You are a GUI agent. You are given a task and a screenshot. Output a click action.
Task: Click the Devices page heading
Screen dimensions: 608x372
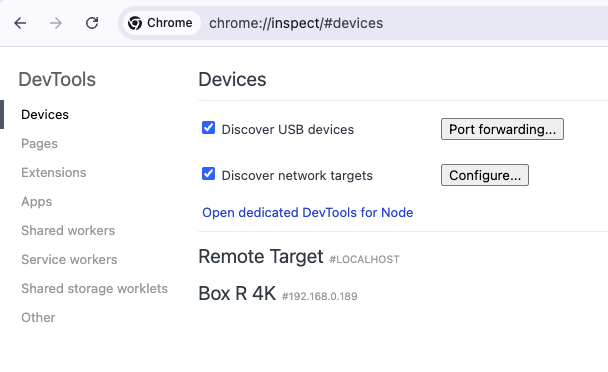coord(232,80)
